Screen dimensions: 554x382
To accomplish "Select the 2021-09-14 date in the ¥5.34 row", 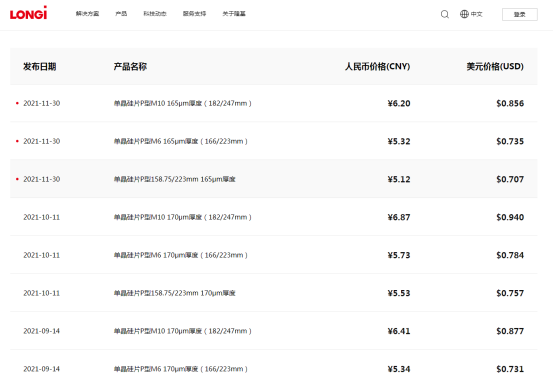I will [42, 369].
